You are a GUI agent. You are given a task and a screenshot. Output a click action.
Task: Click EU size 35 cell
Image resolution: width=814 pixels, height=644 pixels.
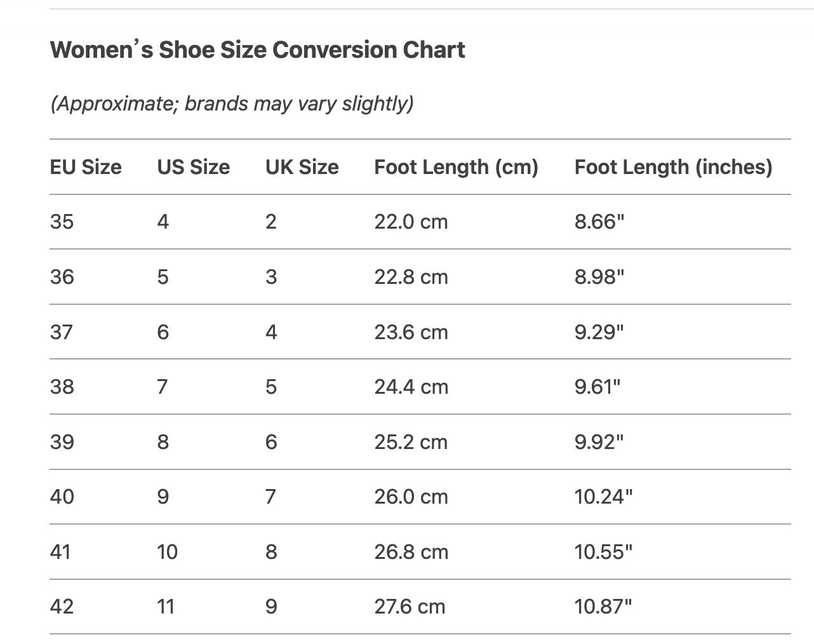click(x=62, y=222)
